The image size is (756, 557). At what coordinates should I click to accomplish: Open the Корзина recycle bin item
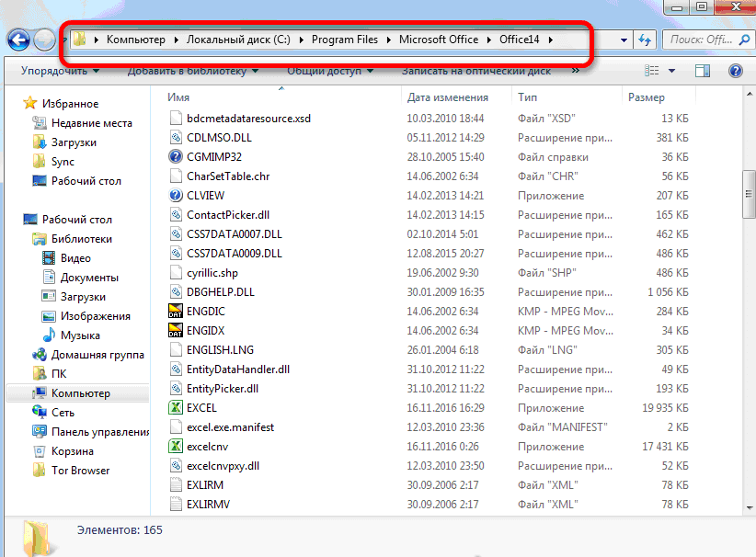click(x=72, y=451)
